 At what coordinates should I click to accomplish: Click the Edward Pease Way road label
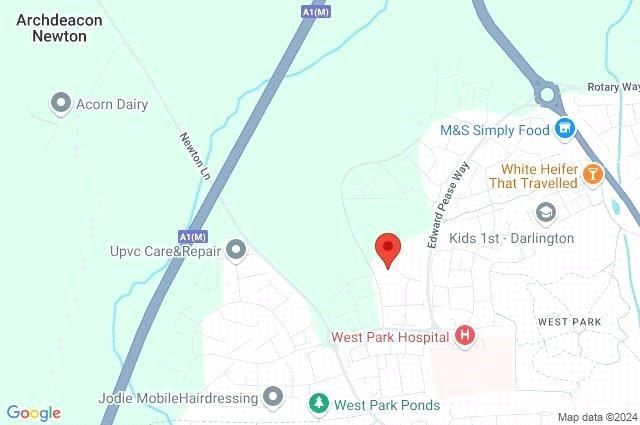tap(448, 205)
